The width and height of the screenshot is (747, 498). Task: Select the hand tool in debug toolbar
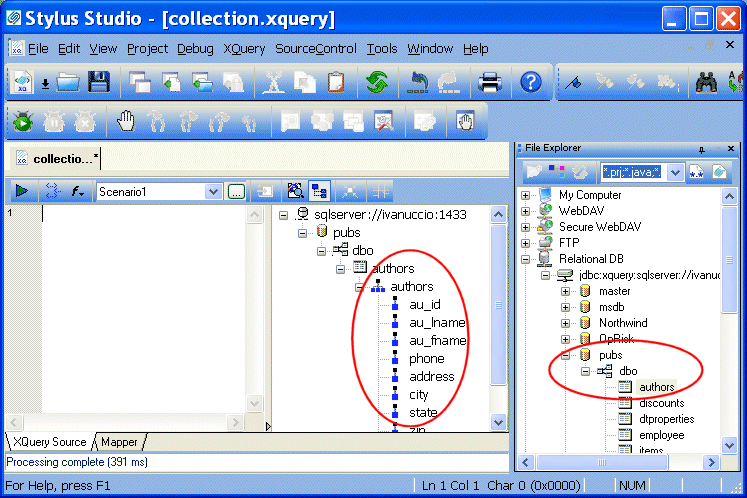coord(126,121)
